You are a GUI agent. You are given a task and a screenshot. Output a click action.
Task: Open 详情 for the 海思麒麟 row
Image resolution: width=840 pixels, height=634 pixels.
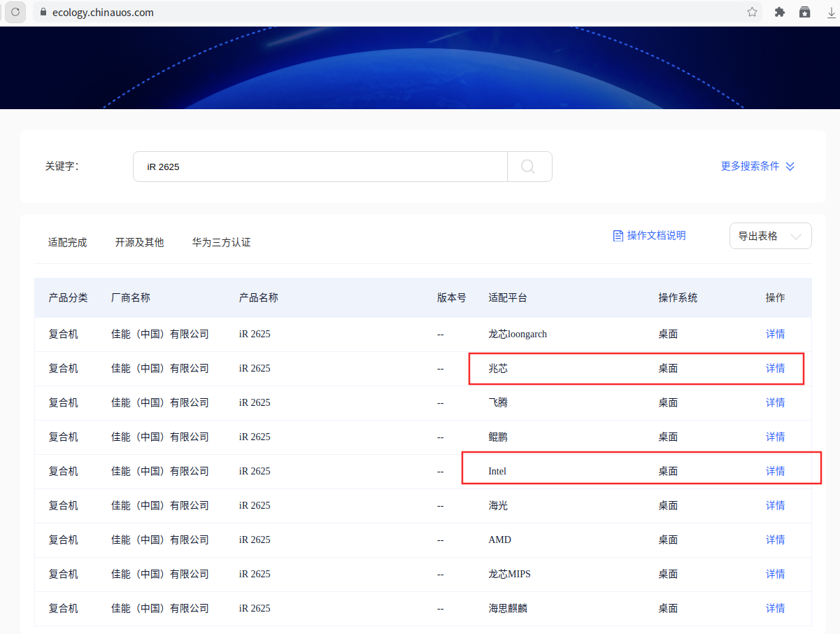coord(775,609)
